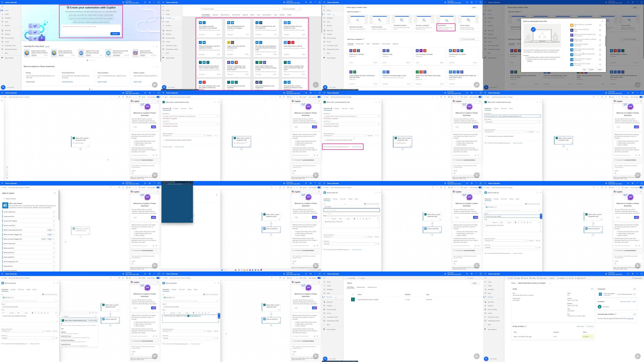Click the minimap icon at the canvas bottom left
This screenshot has width=644, height=362.
coord(7,178)
